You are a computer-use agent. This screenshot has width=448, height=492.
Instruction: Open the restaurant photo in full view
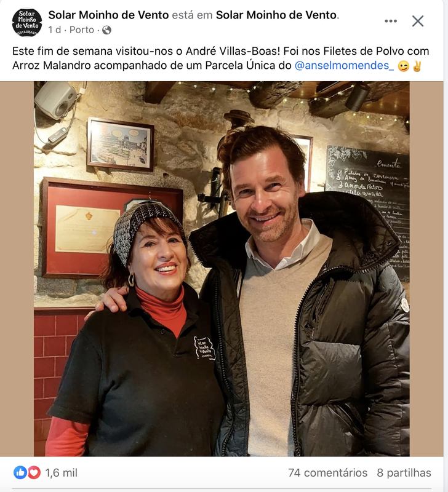[222, 269]
